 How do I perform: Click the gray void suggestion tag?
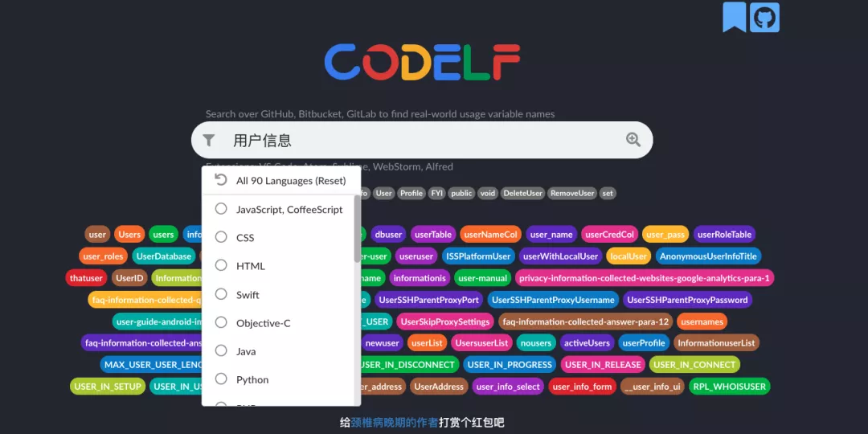488,193
